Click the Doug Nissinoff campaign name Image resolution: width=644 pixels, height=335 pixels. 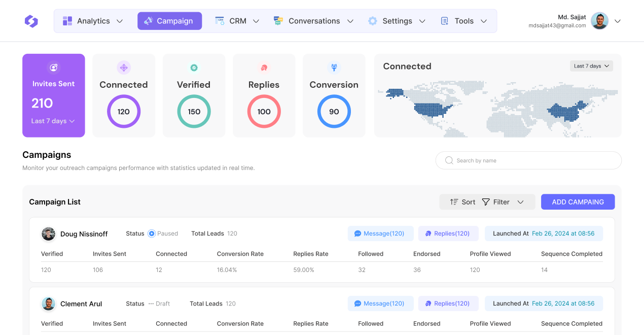pyautogui.click(x=84, y=234)
